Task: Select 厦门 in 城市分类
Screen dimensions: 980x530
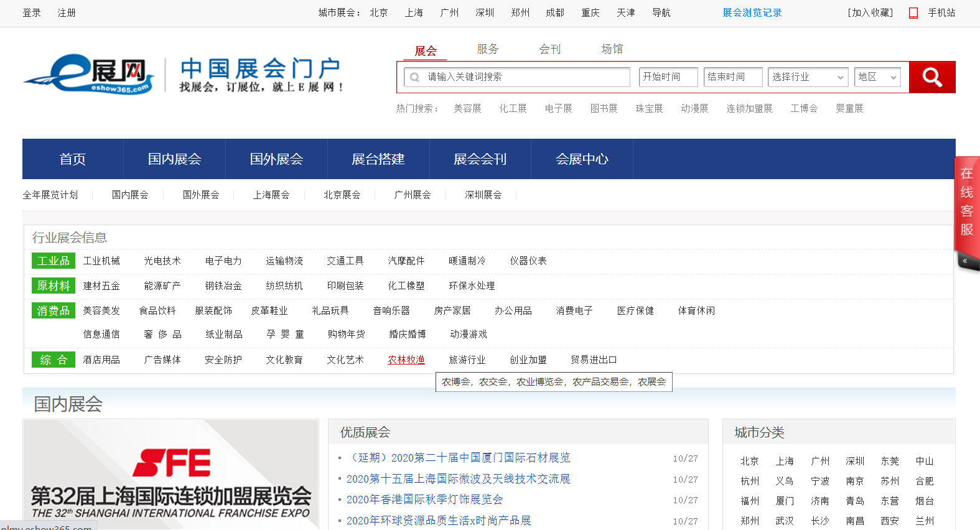Action: point(785,501)
